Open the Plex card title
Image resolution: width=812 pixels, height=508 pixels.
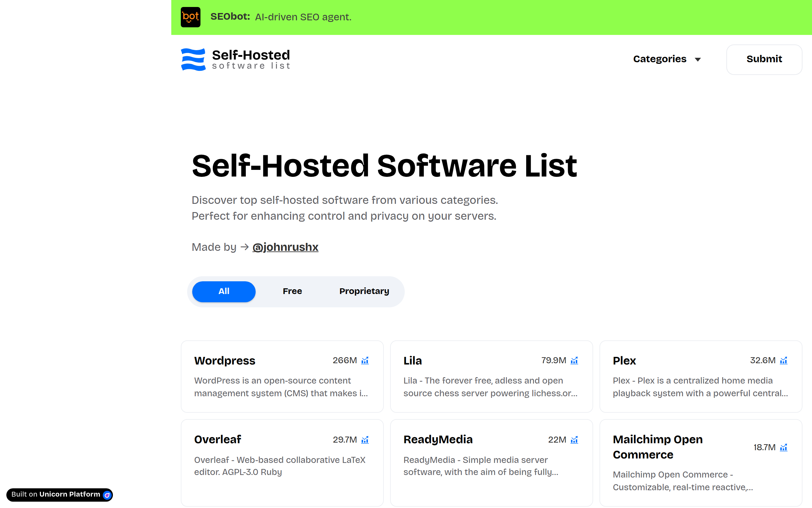point(624,360)
